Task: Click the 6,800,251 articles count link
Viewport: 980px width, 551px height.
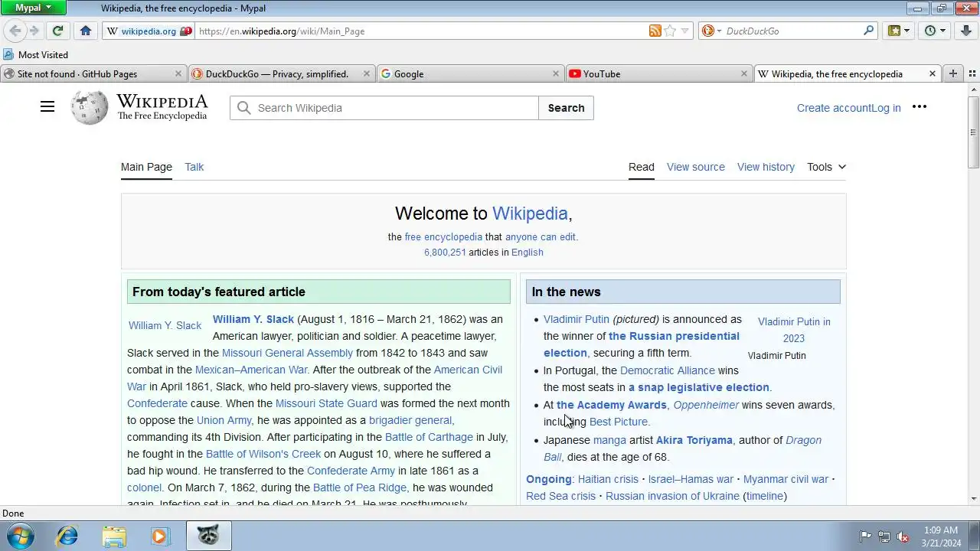Action: tap(445, 253)
